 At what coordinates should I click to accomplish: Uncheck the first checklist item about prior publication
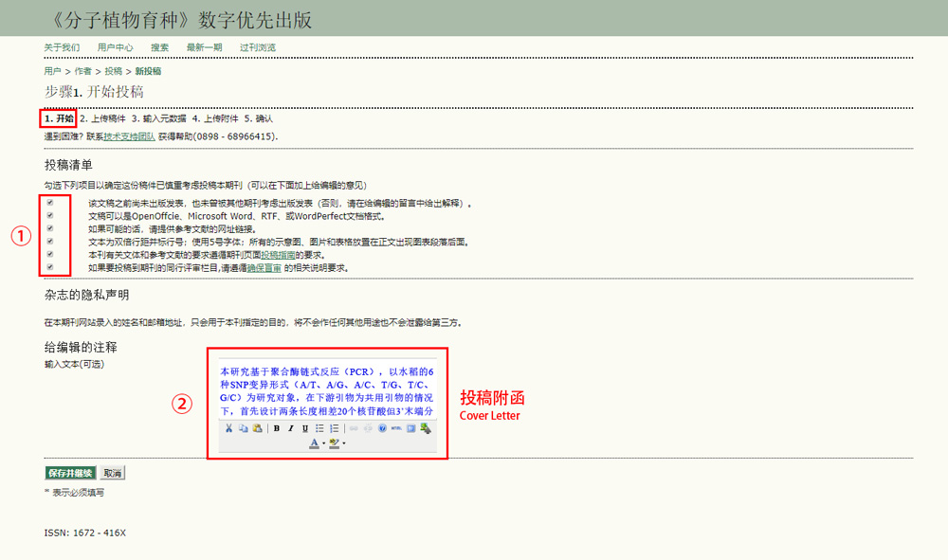[x=50, y=202]
